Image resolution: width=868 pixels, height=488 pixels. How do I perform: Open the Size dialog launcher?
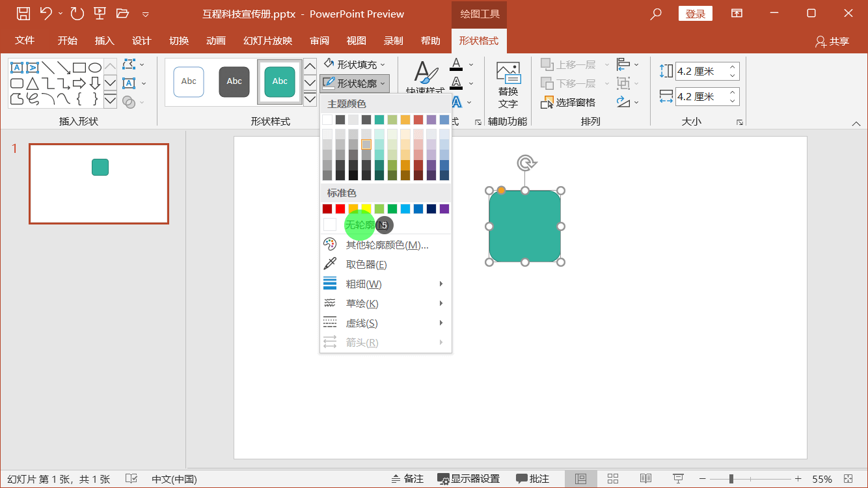tap(740, 122)
